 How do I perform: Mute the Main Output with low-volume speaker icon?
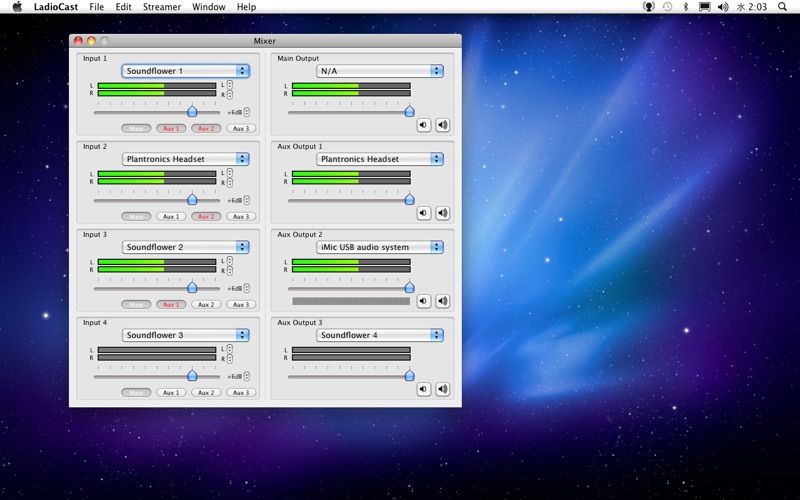(x=423, y=125)
